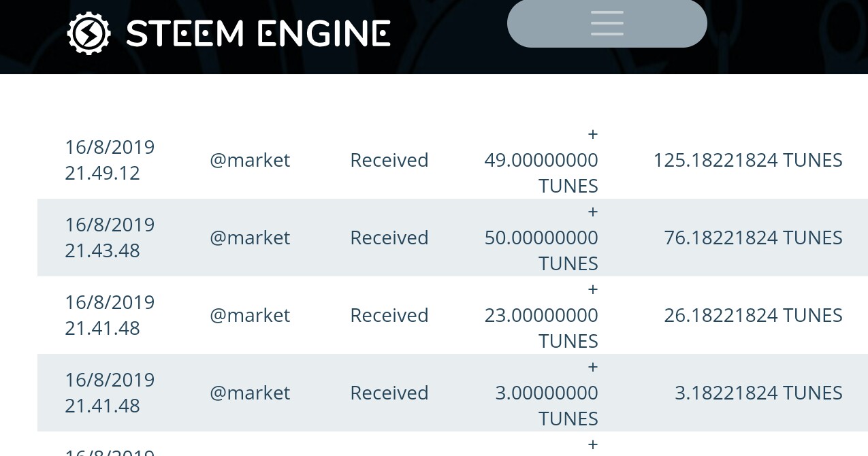This screenshot has width=868, height=456.
Task: Click Received in the 23.00000000 TUNES row
Action: (x=389, y=315)
